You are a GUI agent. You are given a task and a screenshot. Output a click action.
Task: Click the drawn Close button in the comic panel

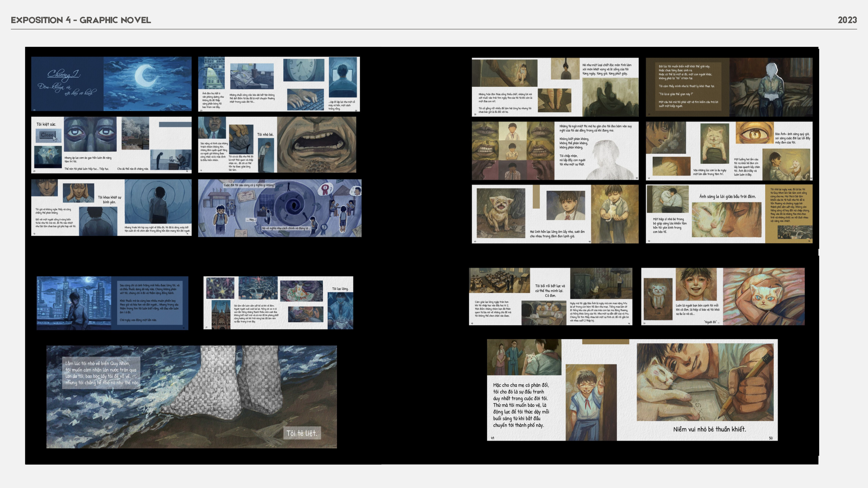pos(47,135)
